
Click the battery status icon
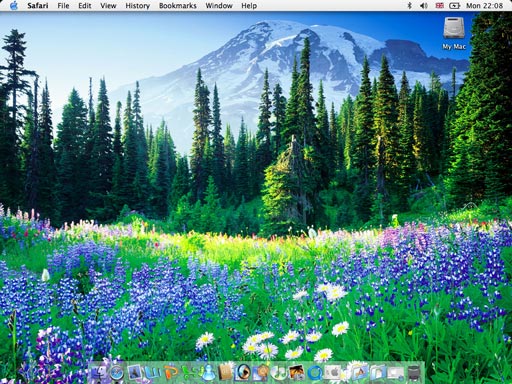pos(455,6)
